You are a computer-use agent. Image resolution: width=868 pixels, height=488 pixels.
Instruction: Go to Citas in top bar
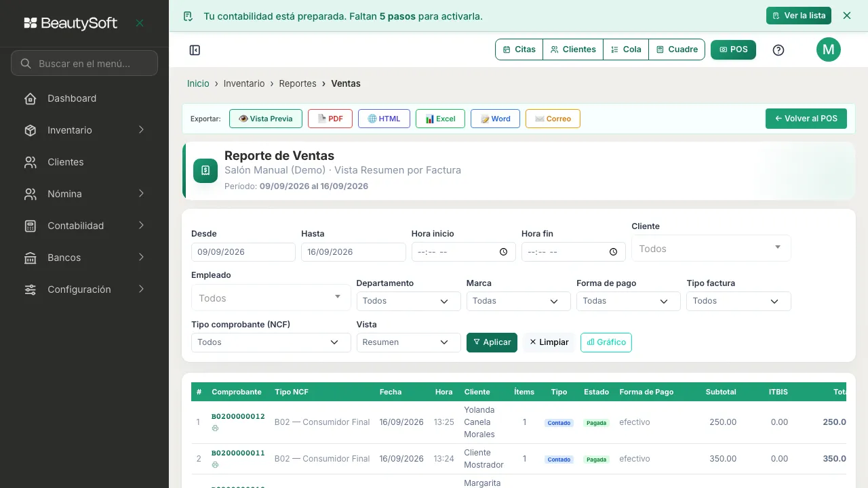click(519, 49)
